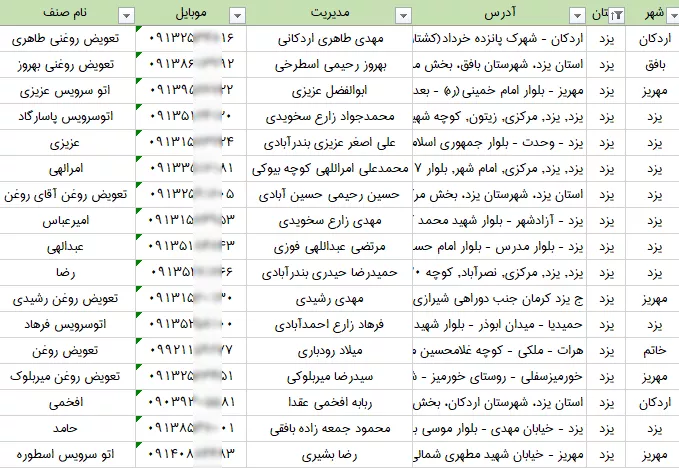679x468 pixels.
Task: Select cell عبدالهی in نام صنف column
Action: [x=68, y=247]
